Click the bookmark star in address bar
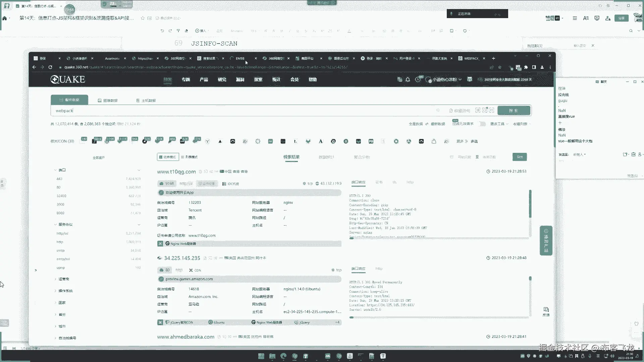The image size is (644, 362). (500, 67)
